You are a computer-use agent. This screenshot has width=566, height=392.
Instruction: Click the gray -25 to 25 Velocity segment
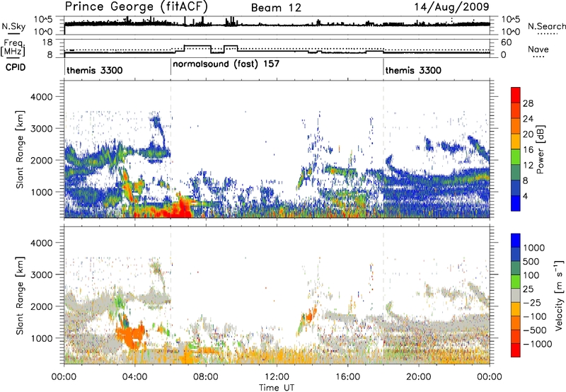click(516, 295)
